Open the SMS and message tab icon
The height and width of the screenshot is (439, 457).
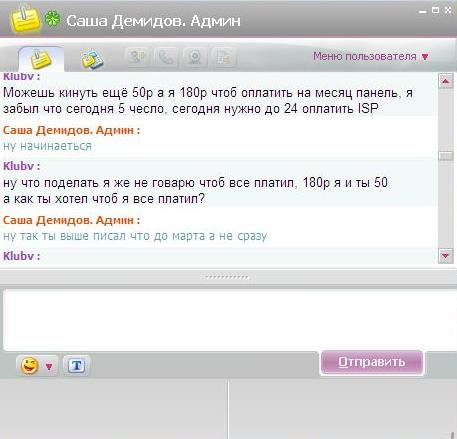pos(92,59)
